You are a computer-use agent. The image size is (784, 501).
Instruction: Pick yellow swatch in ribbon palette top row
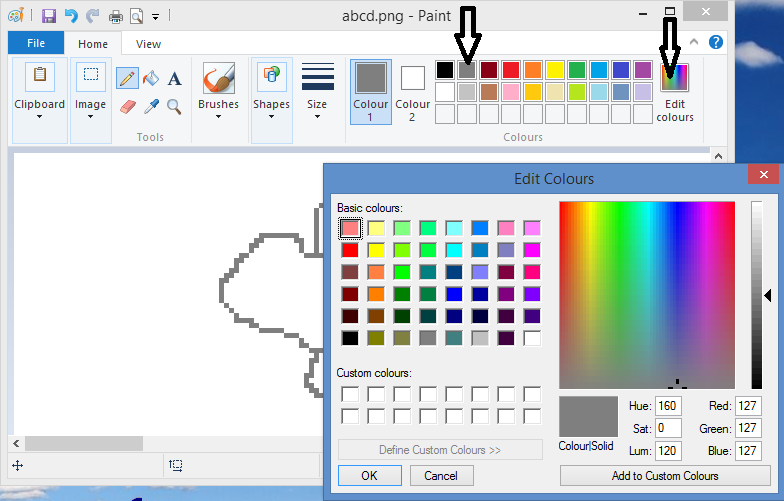tap(554, 70)
